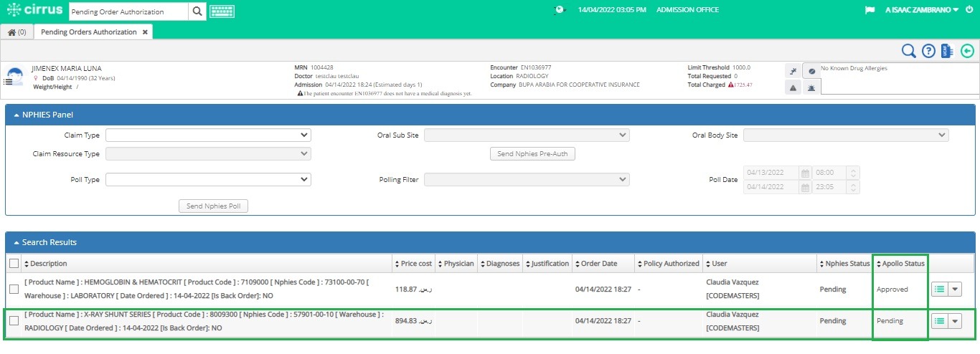Open the on-screen keyboard icon
Viewport: 980px width, 354px height.
222,11
